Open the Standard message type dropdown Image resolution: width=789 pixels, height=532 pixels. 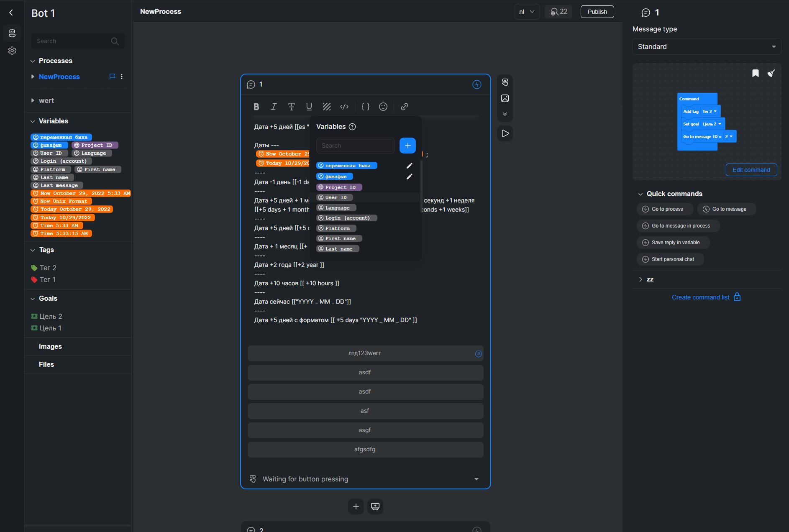tap(706, 46)
